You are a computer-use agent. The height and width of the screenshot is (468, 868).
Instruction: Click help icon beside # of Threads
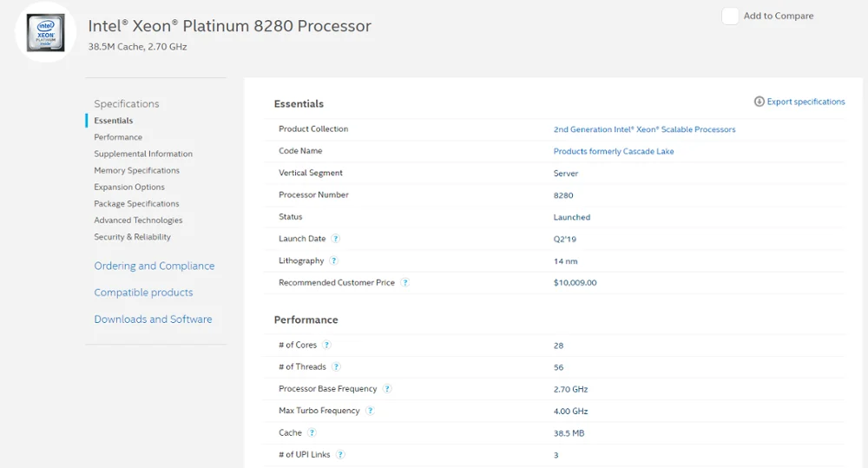point(336,367)
